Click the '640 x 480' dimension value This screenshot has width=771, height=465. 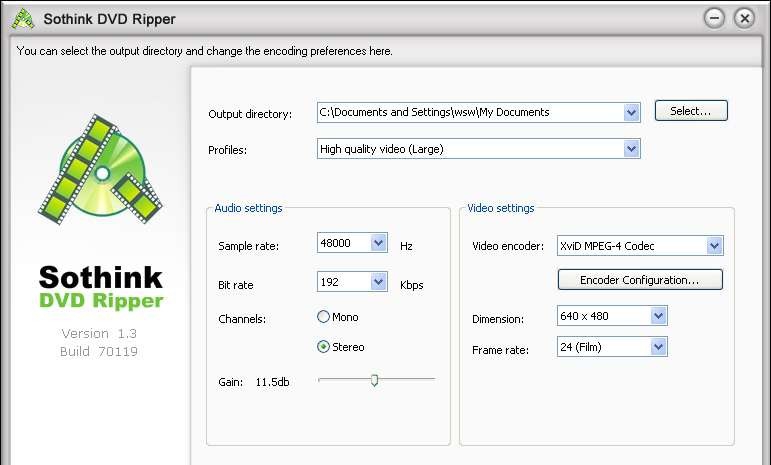(584, 316)
